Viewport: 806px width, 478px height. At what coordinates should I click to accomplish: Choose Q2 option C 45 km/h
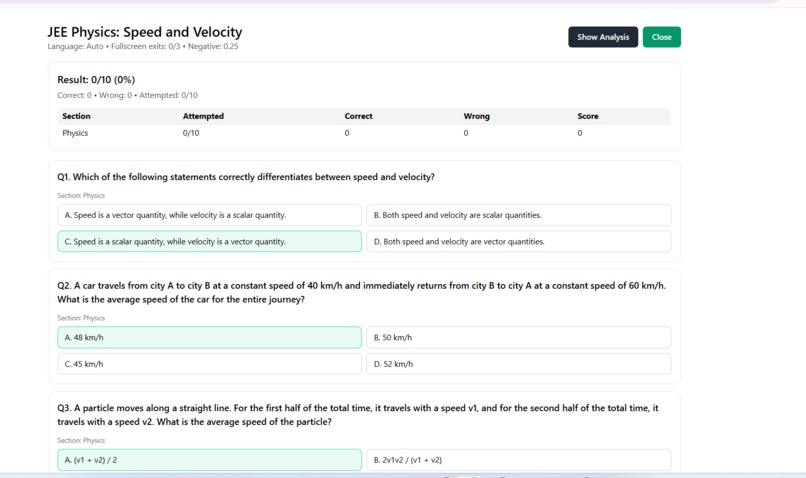209,364
